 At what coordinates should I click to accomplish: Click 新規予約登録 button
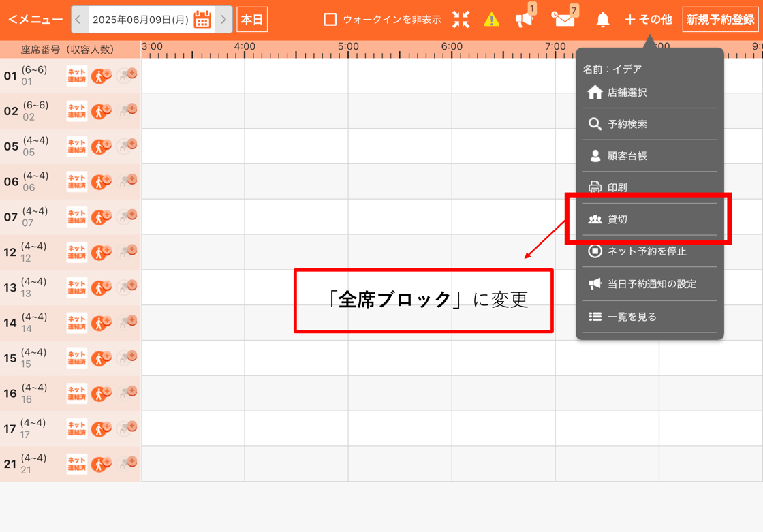[720, 20]
